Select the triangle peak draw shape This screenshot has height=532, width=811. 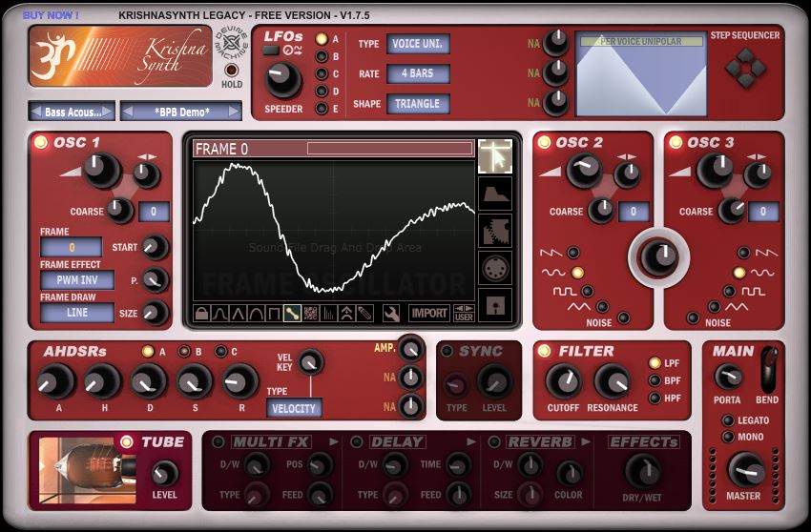pyautogui.click(x=238, y=313)
